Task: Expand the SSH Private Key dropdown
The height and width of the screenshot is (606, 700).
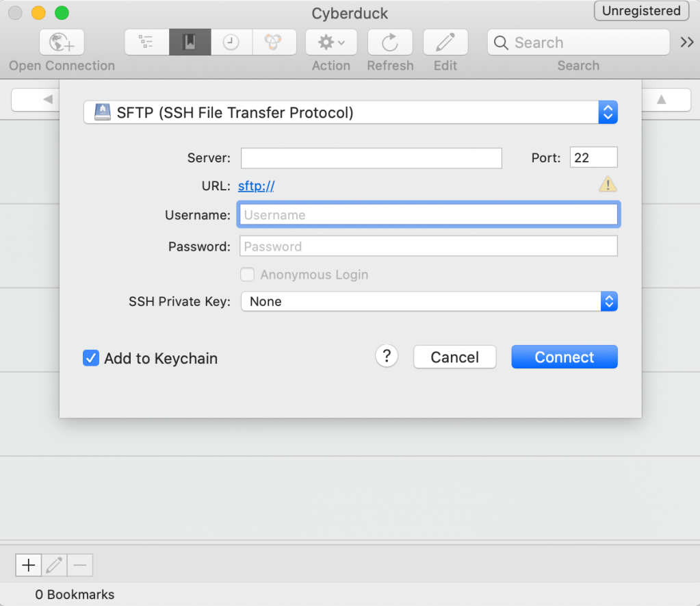Action: coord(429,301)
